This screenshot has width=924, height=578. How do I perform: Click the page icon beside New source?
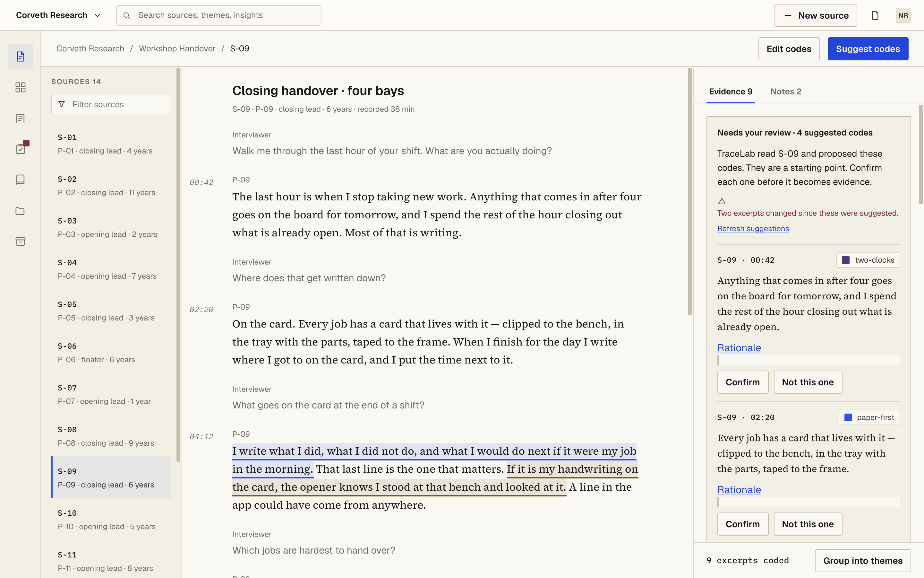point(875,15)
